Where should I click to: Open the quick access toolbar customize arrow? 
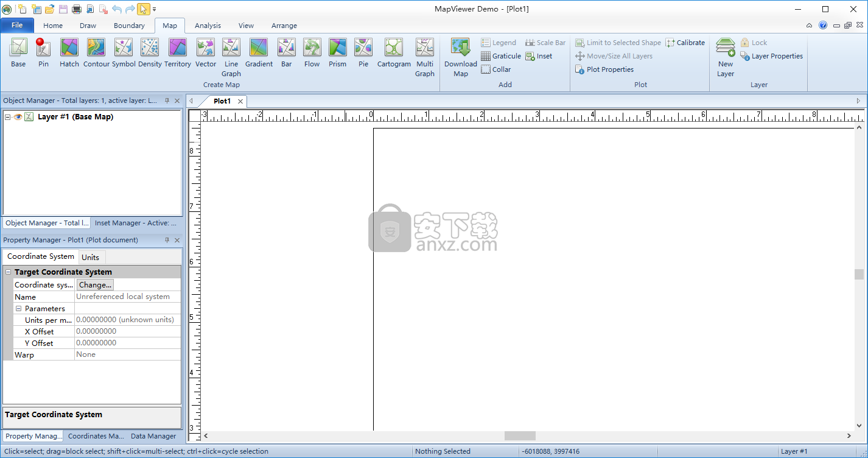click(x=155, y=9)
